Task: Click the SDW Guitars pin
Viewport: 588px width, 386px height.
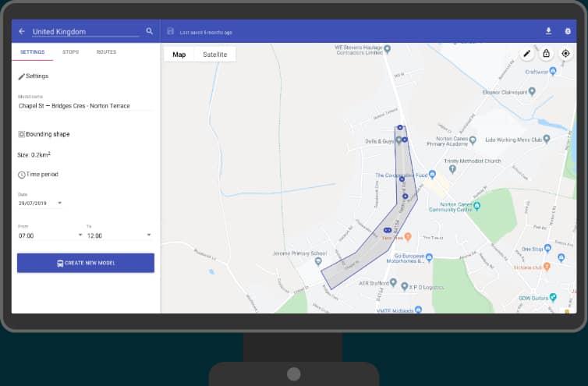Action: point(553,297)
